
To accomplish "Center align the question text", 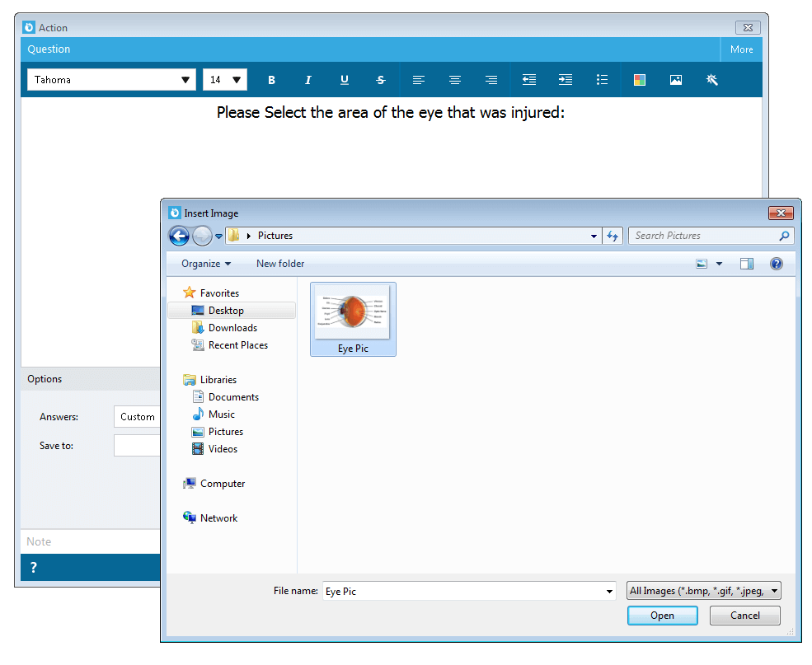I will [x=455, y=80].
